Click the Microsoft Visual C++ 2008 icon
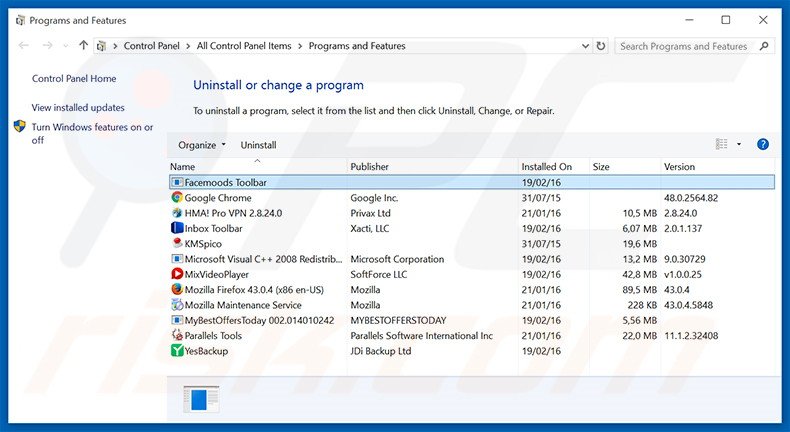This screenshot has width=790, height=432. (x=177, y=259)
